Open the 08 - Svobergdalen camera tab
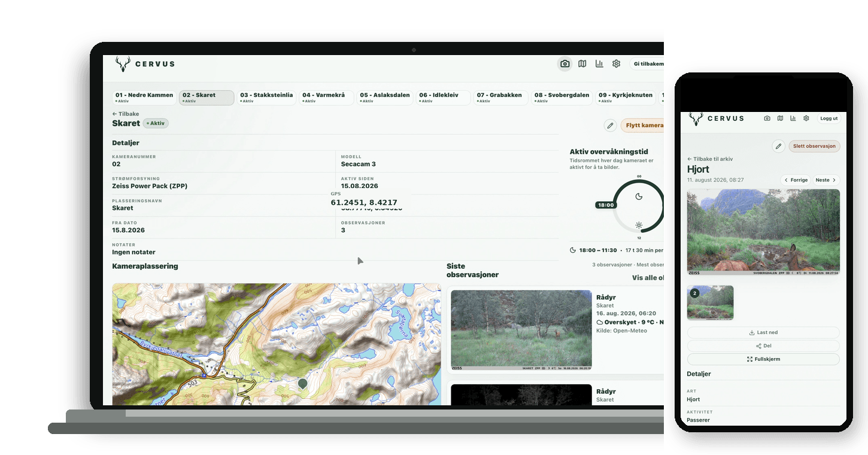This screenshot has width=868, height=455. click(x=562, y=98)
